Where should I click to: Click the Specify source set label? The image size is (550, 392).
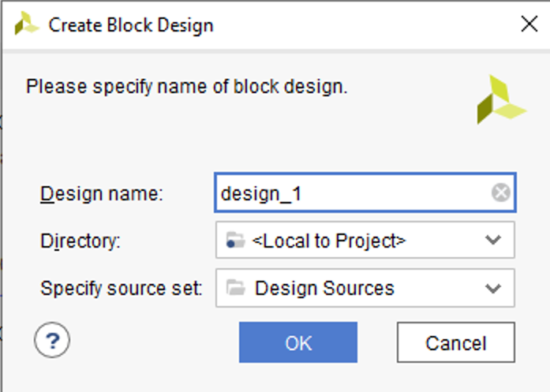point(122,288)
